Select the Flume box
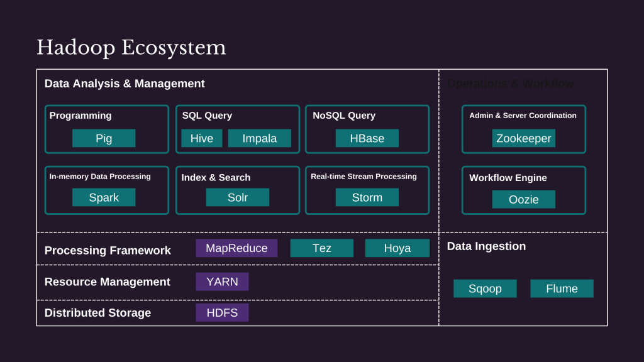Viewport: 644px width, 362px height. pos(562,288)
